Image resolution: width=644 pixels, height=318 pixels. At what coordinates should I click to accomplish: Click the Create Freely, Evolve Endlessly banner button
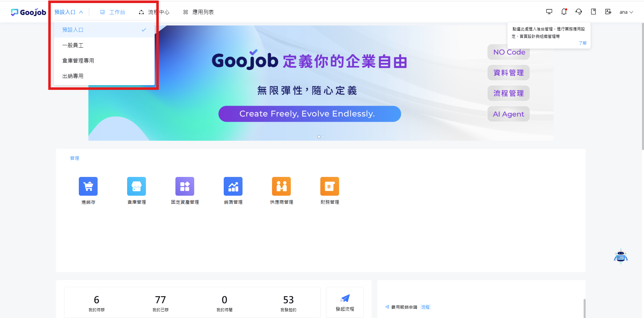pyautogui.click(x=310, y=114)
